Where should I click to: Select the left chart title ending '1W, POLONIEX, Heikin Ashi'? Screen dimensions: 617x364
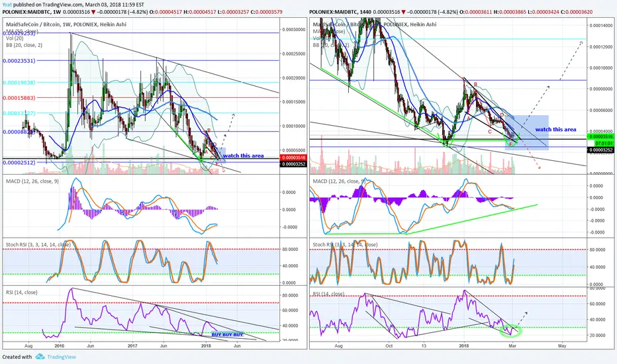point(66,24)
